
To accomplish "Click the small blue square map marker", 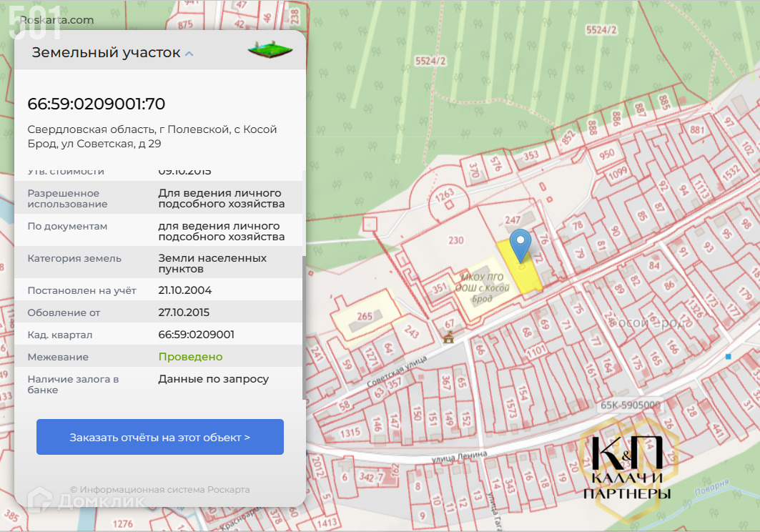I will pyautogui.click(x=728, y=356).
